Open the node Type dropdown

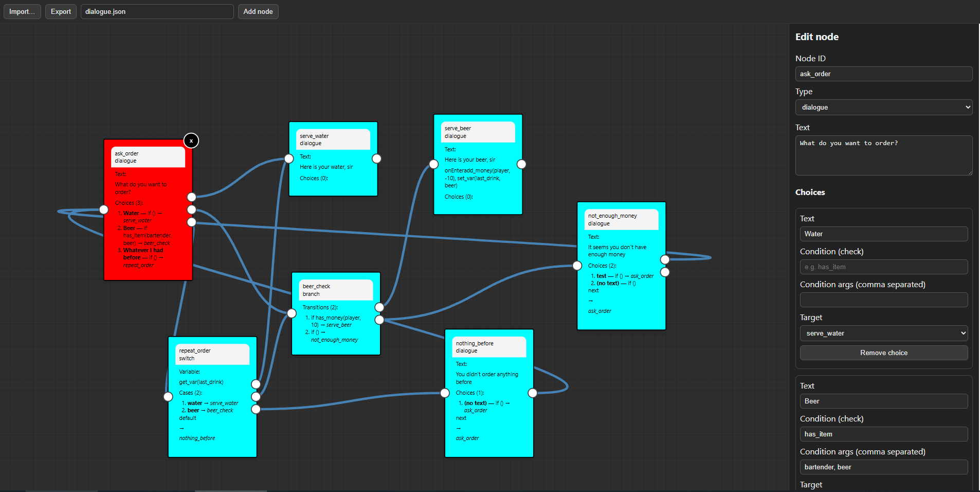pyautogui.click(x=883, y=107)
